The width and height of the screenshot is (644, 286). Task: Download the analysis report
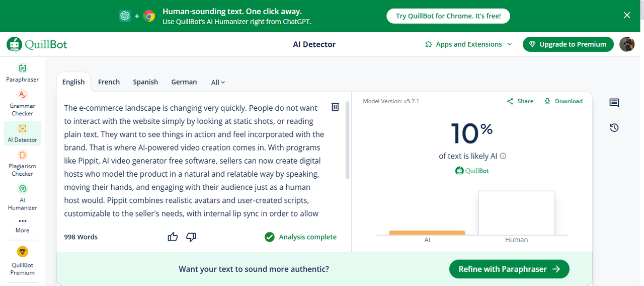click(563, 101)
